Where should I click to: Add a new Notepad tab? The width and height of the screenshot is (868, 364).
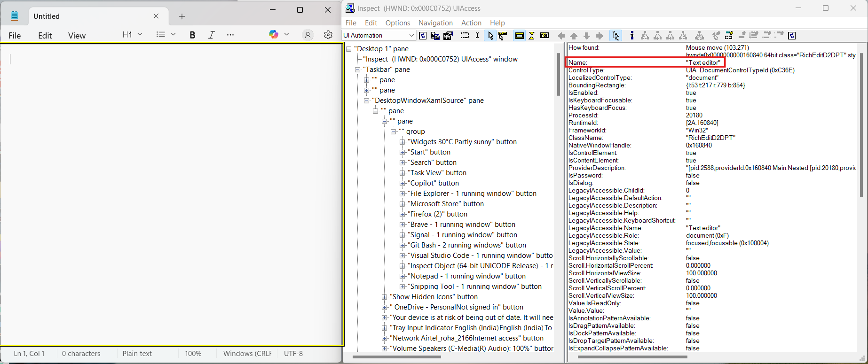pos(182,16)
